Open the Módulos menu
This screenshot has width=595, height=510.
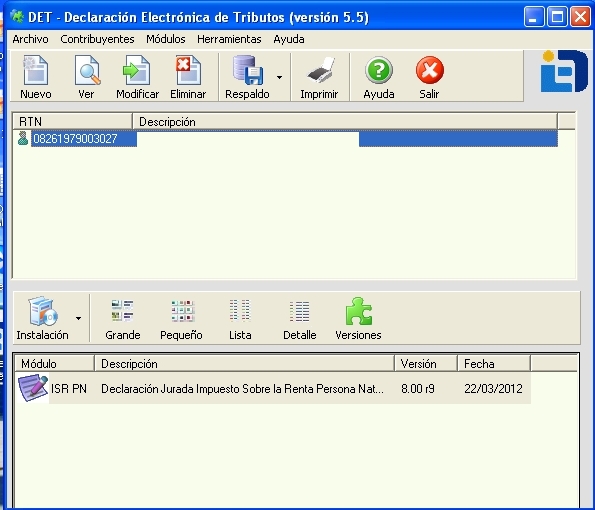(166, 39)
